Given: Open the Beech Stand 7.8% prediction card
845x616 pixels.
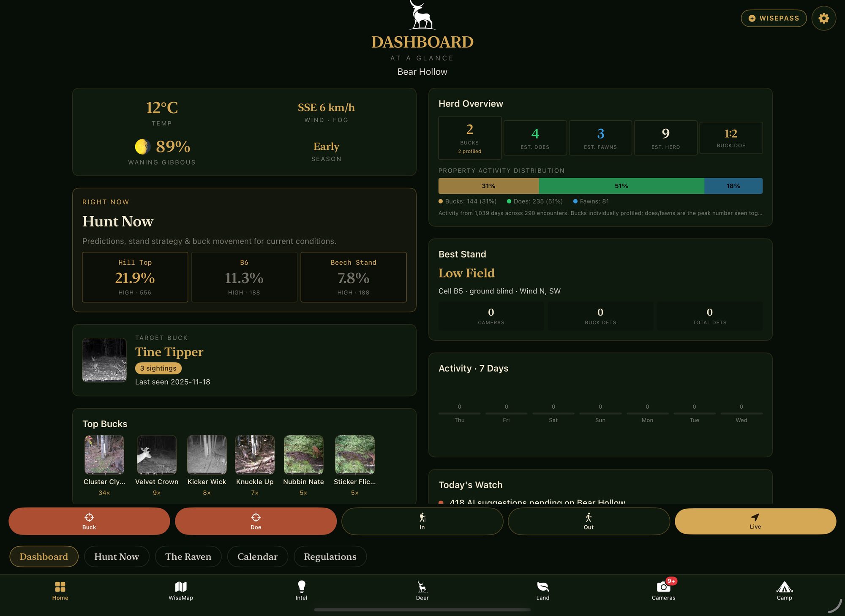Looking at the screenshot, I should [353, 277].
